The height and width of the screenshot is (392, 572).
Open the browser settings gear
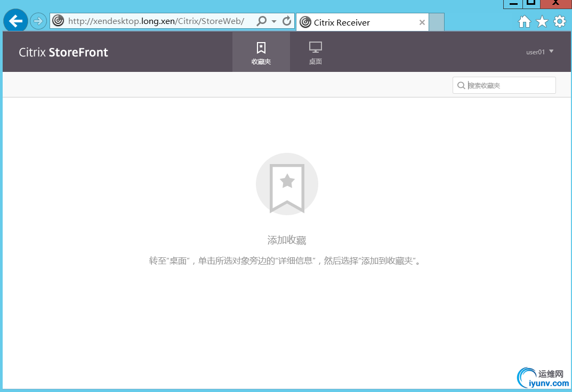pos(560,21)
